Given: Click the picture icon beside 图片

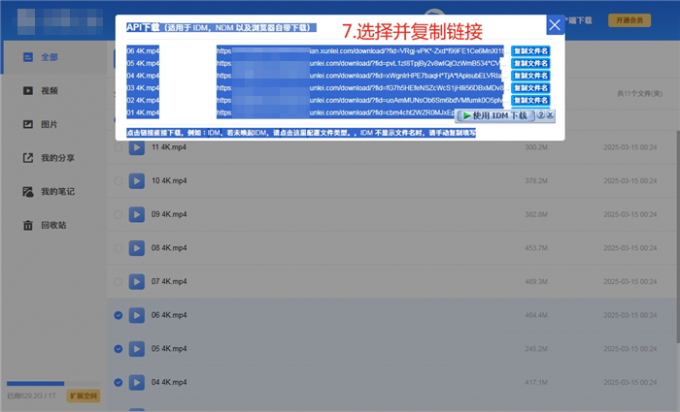Looking at the screenshot, I should tap(28, 124).
